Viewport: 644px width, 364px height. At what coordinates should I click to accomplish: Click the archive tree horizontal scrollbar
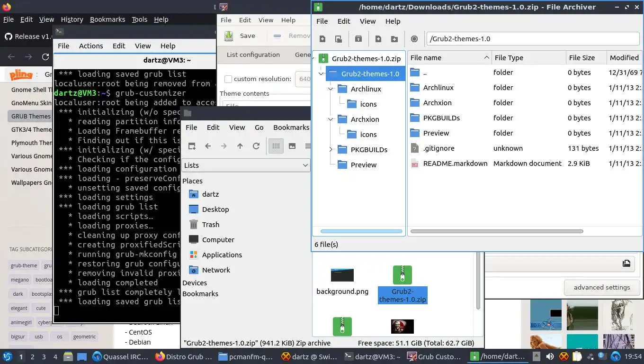pyautogui.click(x=361, y=232)
